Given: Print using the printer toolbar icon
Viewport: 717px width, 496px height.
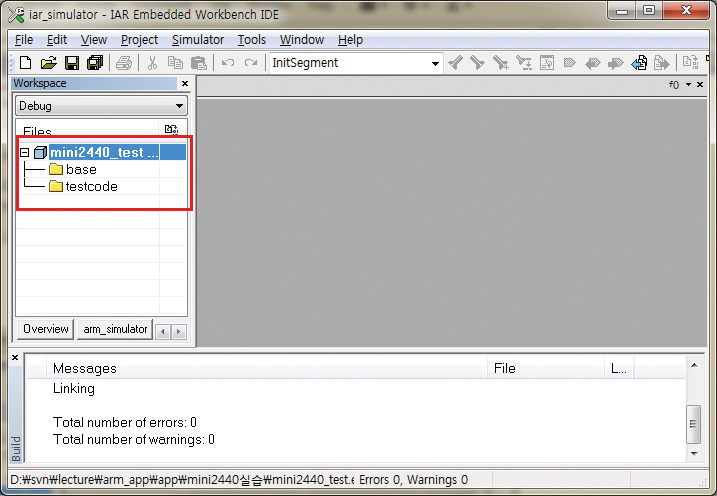Looking at the screenshot, I should pos(123,63).
